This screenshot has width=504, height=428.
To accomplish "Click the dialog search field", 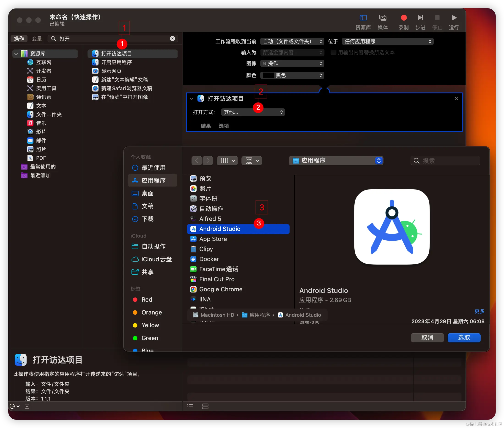I will click(445, 161).
